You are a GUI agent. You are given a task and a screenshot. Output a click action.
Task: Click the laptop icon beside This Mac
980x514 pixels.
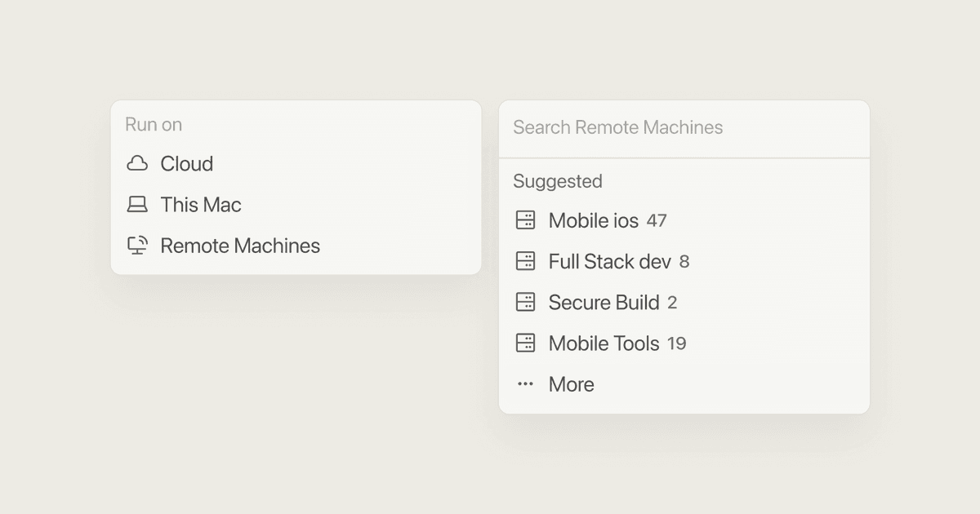(137, 205)
